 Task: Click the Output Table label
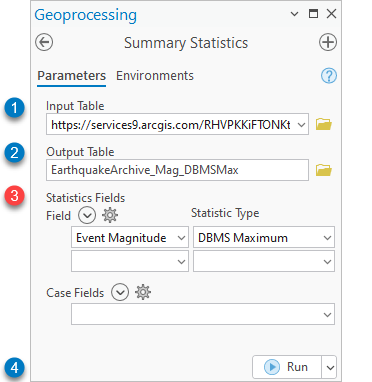80,152
